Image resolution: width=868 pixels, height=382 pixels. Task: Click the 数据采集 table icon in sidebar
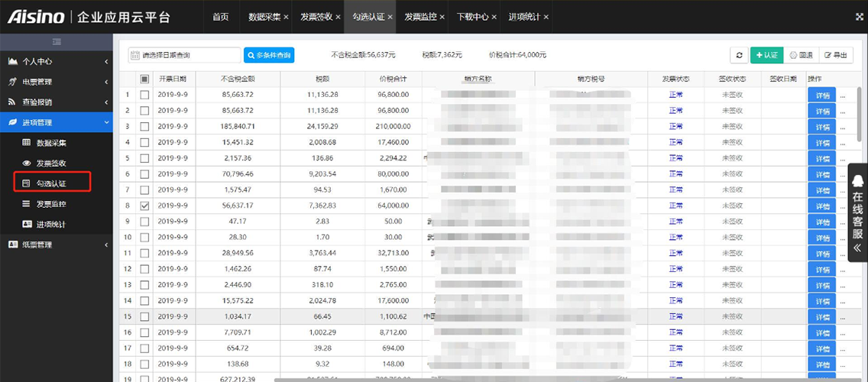click(26, 143)
